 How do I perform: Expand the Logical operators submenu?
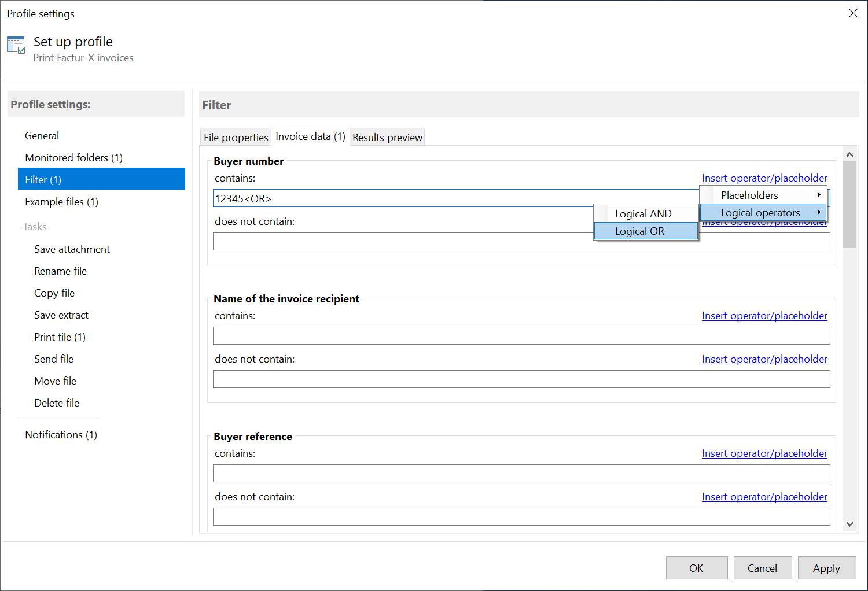(x=763, y=213)
